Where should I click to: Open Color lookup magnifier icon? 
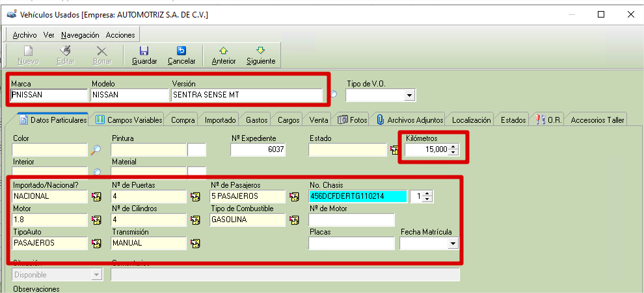(x=96, y=150)
